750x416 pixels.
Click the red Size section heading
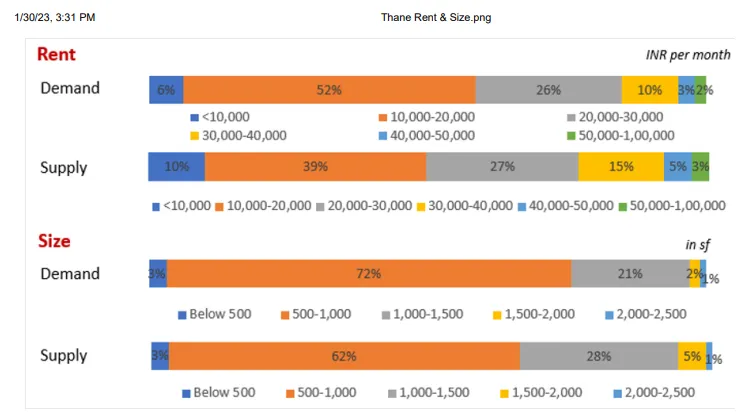point(54,241)
